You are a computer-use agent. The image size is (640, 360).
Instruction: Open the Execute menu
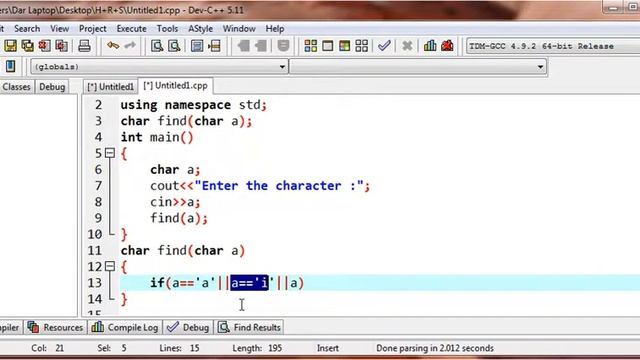coord(131,29)
